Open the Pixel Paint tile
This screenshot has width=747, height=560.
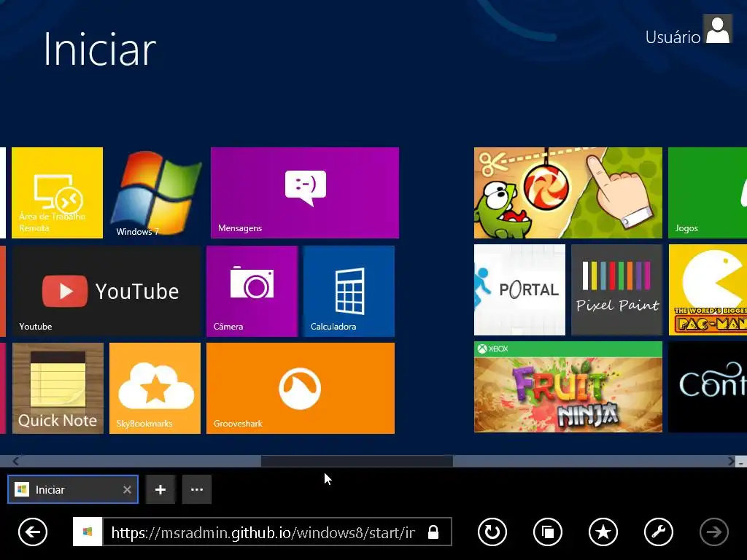617,290
